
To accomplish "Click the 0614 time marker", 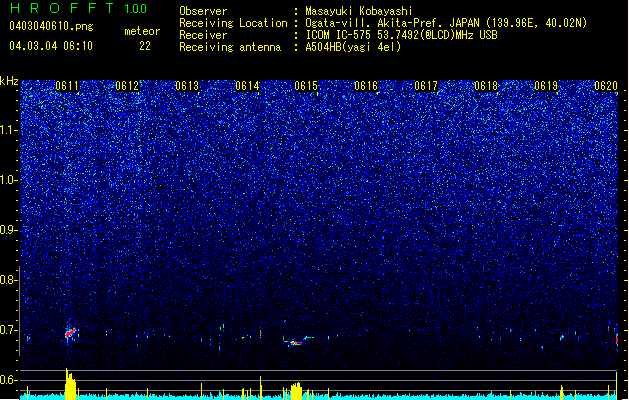I will tap(247, 86).
